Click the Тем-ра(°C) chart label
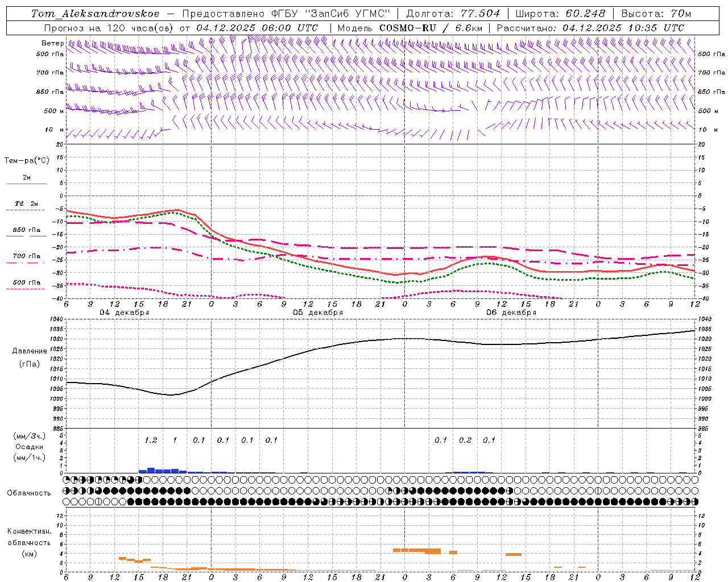 tap(27, 161)
